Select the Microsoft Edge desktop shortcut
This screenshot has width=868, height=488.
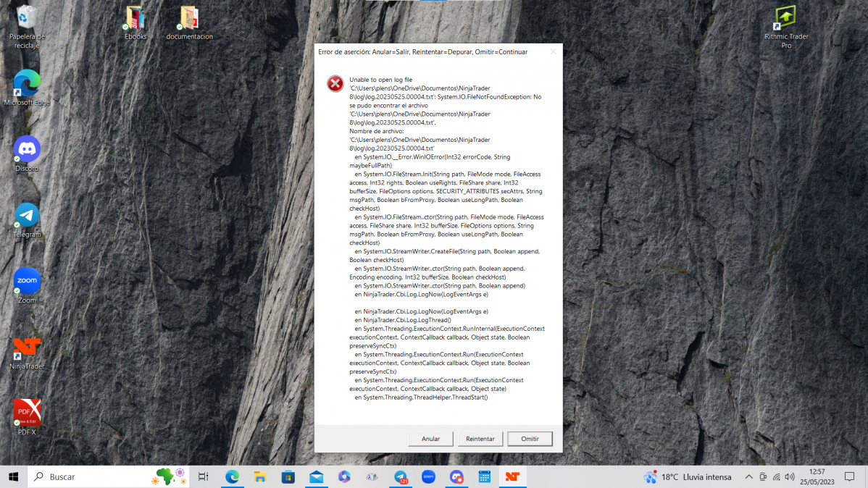(27, 88)
